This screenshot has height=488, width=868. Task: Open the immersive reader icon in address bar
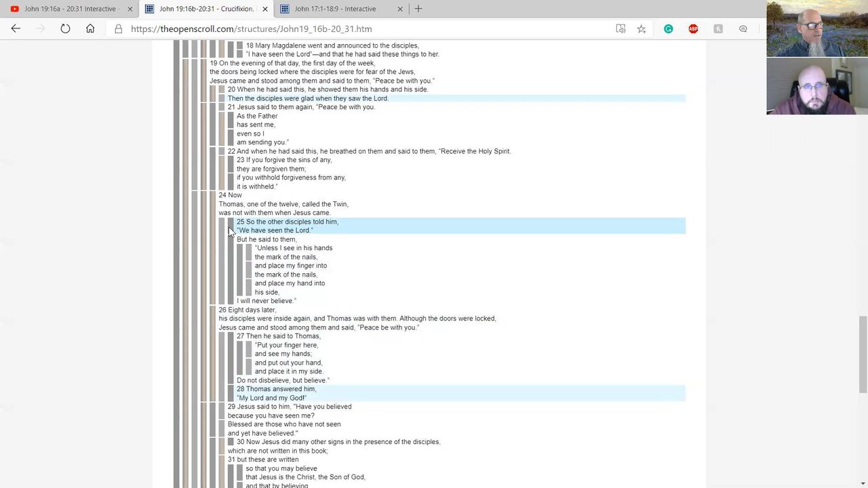coord(620,28)
